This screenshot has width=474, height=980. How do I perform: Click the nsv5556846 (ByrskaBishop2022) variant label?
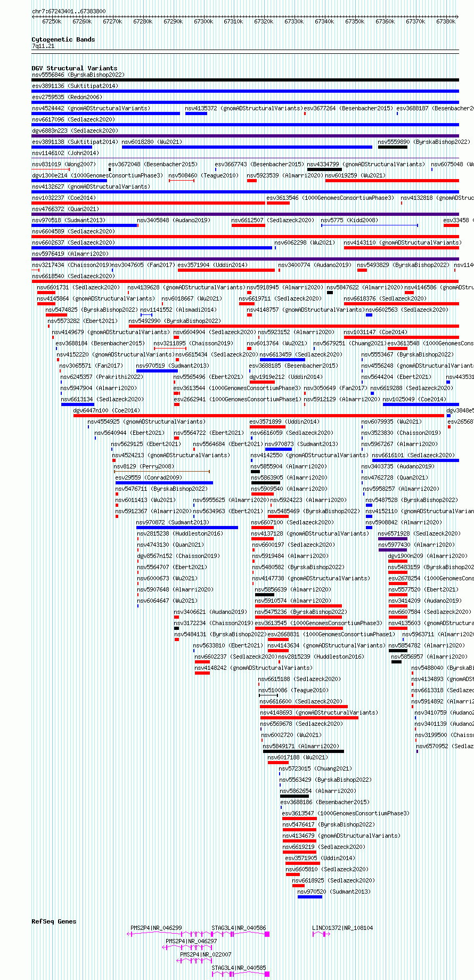78,75
